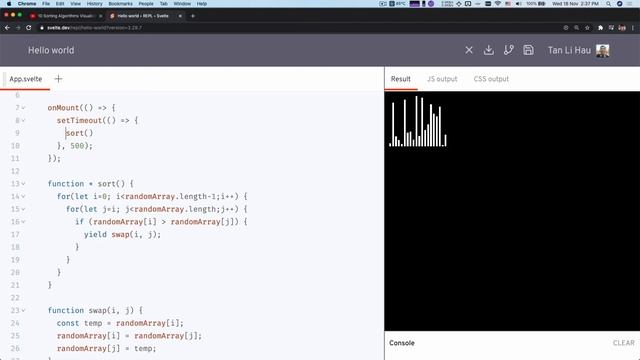Viewport: 640px width, 360px height.
Task: Click the site lock icon in address bar
Action: [x=42, y=28]
